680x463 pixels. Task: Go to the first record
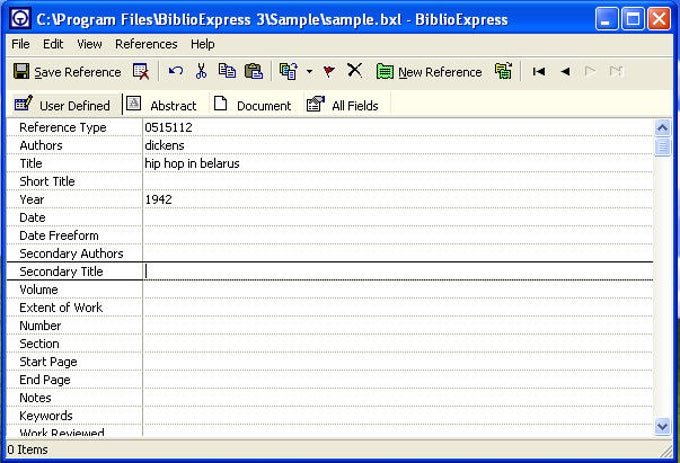539,71
